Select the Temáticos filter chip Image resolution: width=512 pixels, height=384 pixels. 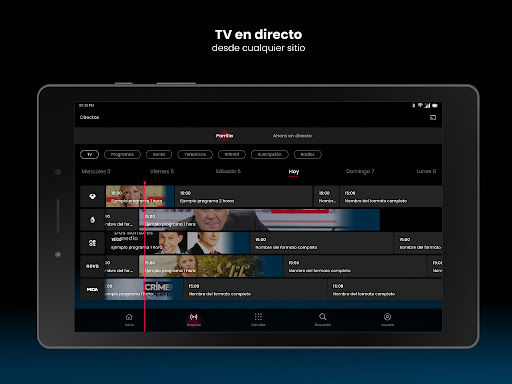pyautogui.click(x=195, y=154)
